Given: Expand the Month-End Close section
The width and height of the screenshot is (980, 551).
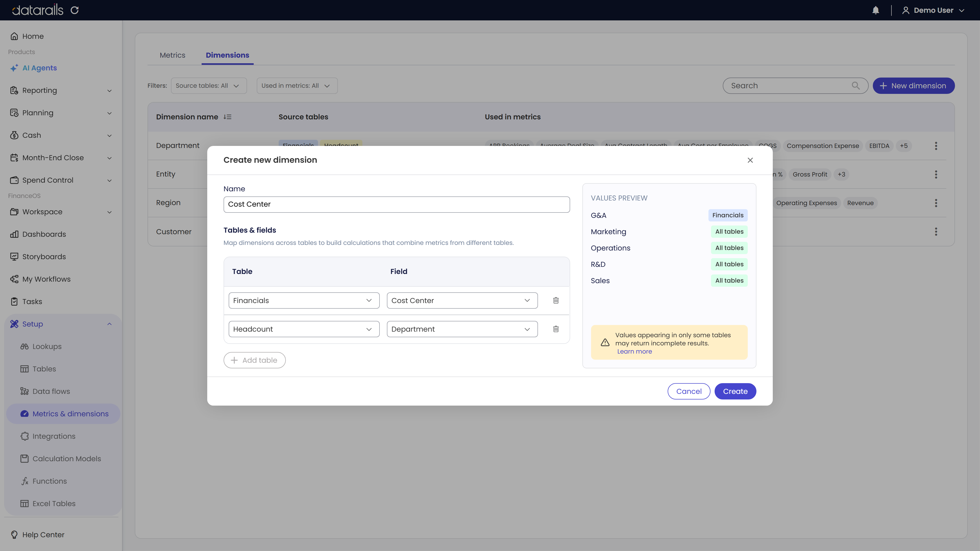Looking at the screenshot, I should [x=61, y=158].
